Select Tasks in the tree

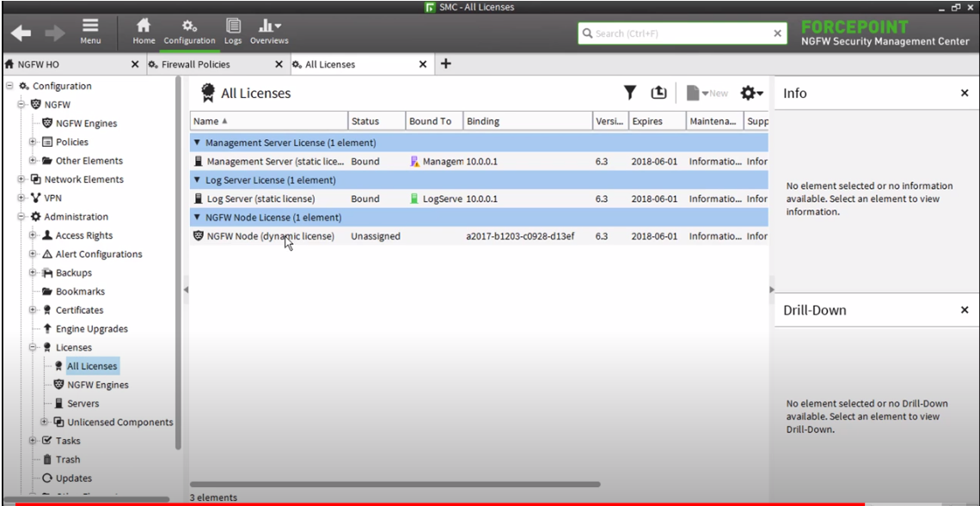68,441
